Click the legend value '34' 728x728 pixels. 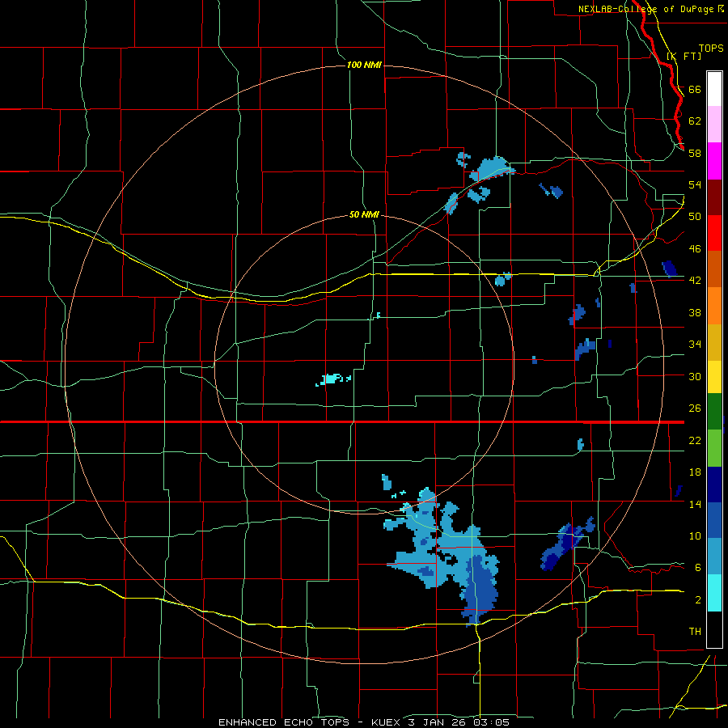695,345
